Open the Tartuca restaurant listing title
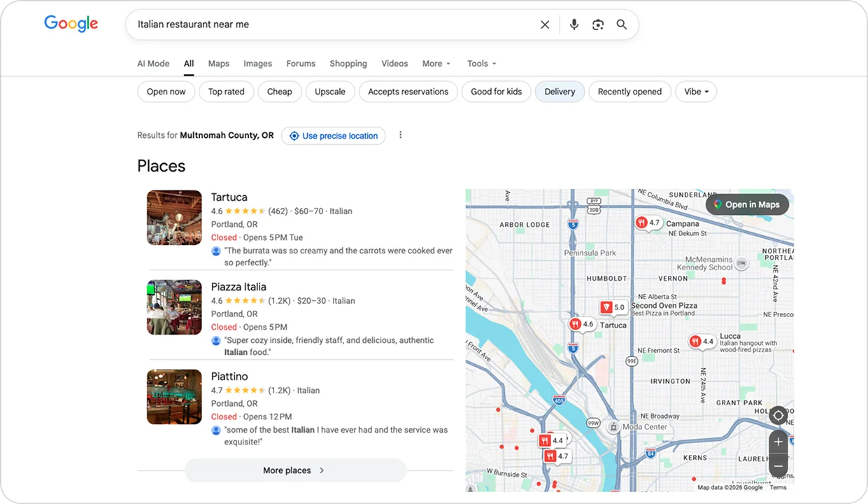The width and height of the screenshot is (868, 504). tap(229, 197)
